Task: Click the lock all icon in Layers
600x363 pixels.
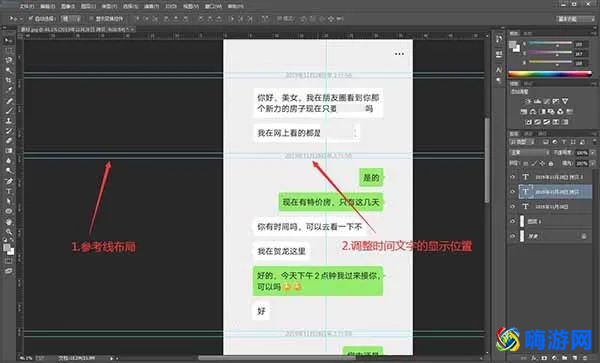Action: [551, 163]
